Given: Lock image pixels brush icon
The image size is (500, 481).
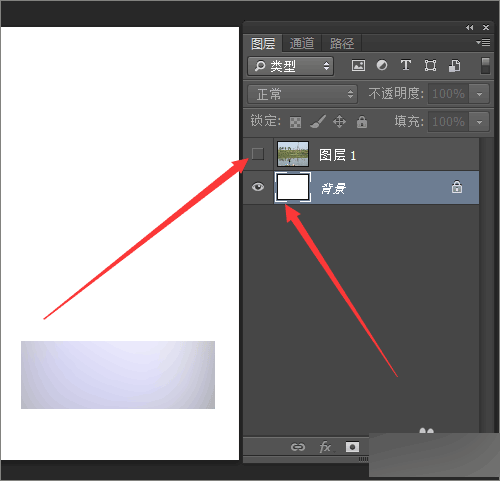Looking at the screenshot, I should [x=318, y=122].
